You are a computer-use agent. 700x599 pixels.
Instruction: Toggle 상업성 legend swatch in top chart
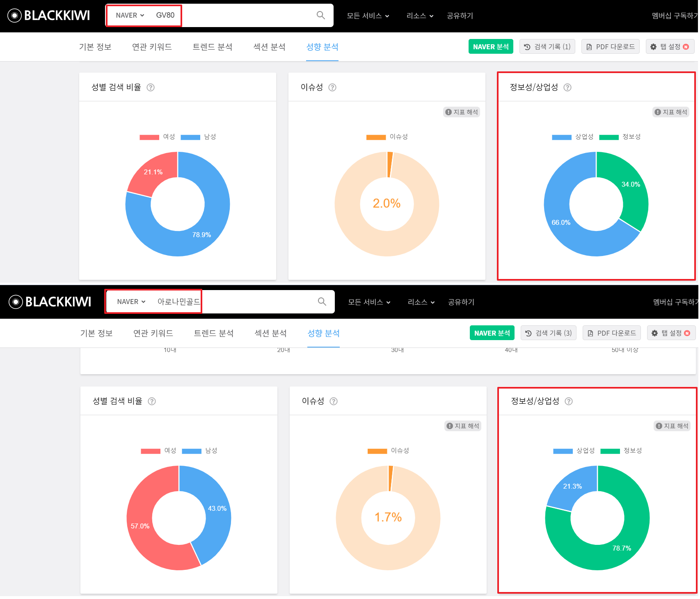coord(562,137)
